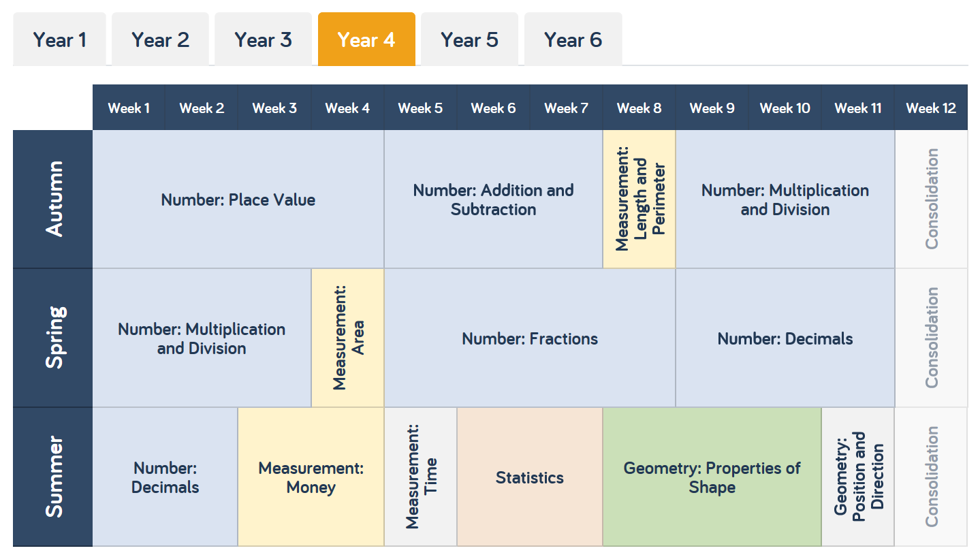Click the Statistics block

(529, 477)
